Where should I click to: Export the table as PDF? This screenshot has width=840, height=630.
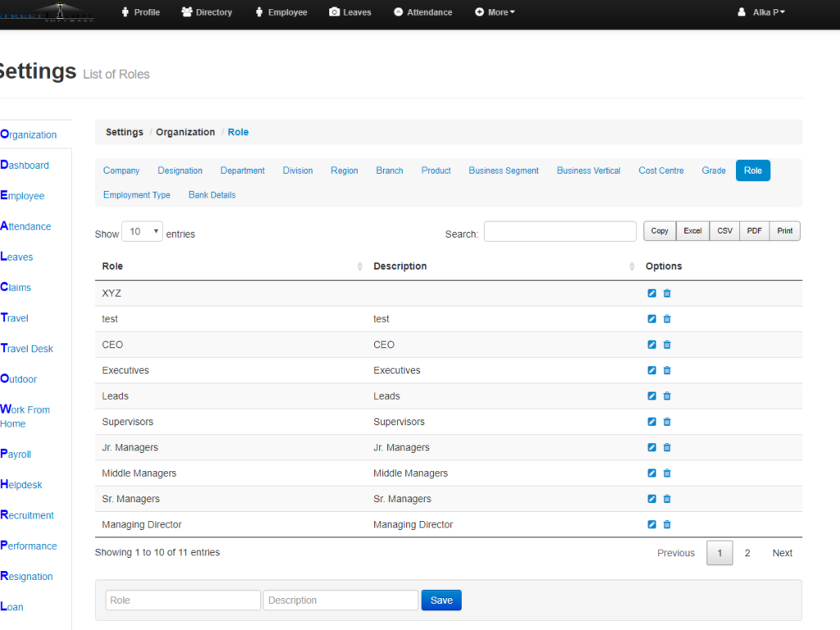click(754, 231)
